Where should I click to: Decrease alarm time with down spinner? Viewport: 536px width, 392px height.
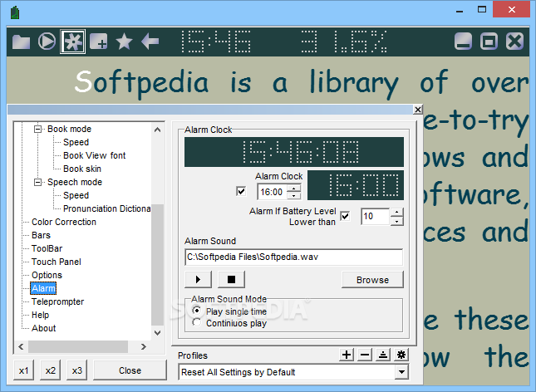click(293, 196)
